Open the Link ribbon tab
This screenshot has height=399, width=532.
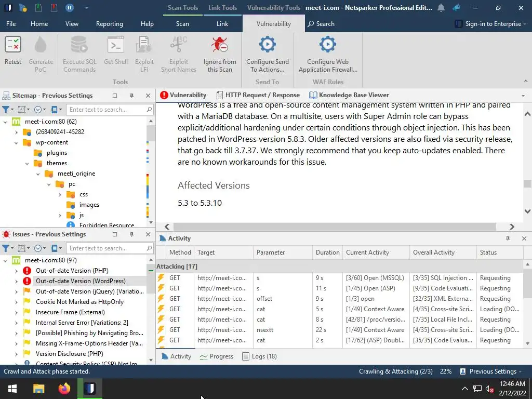(222, 24)
